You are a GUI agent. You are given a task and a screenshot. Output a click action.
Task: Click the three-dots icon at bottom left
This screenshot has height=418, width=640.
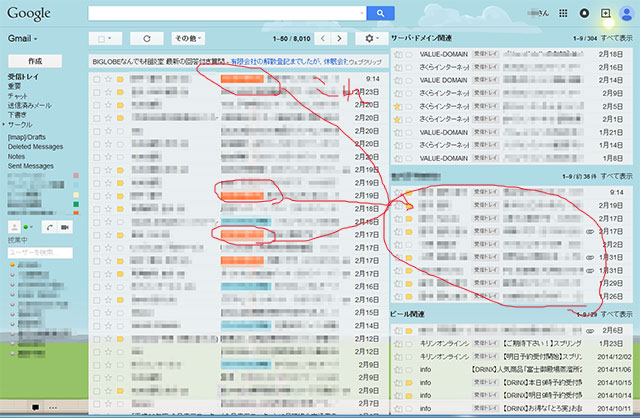click(x=53, y=407)
